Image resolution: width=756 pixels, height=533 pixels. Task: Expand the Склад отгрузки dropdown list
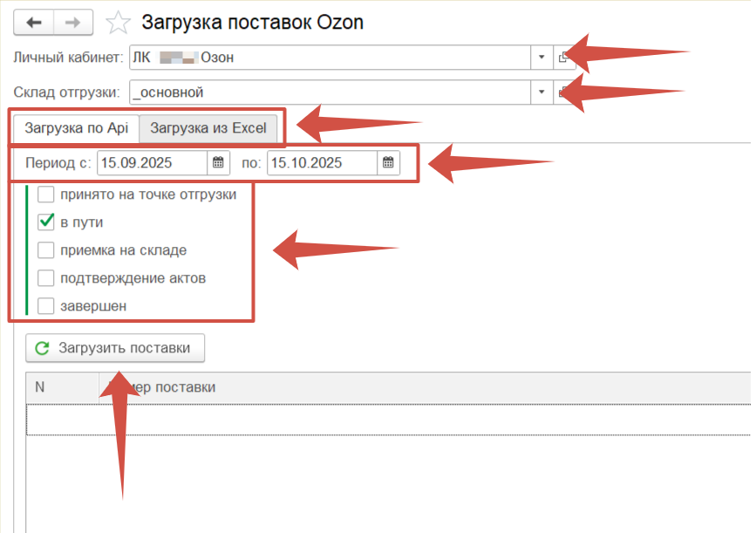(x=541, y=92)
